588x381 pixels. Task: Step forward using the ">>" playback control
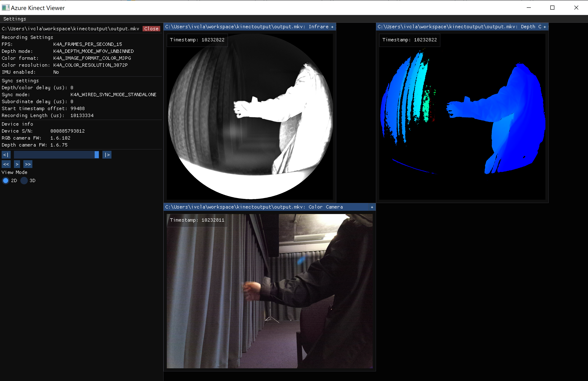pos(28,164)
